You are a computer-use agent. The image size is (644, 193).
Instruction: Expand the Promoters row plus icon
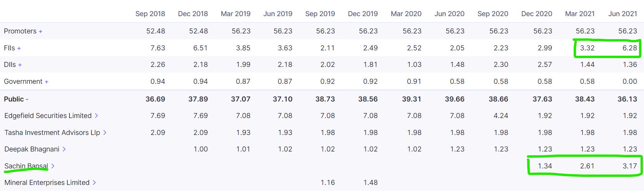point(40,32)
